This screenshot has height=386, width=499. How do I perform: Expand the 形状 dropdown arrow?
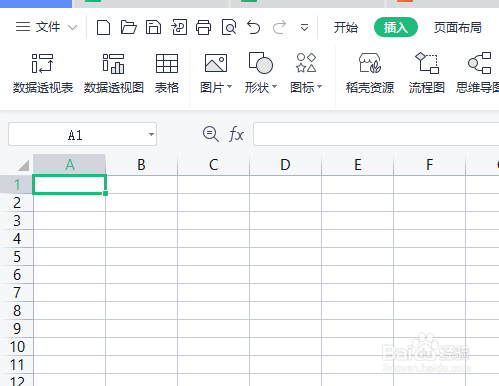click(275, 87)
